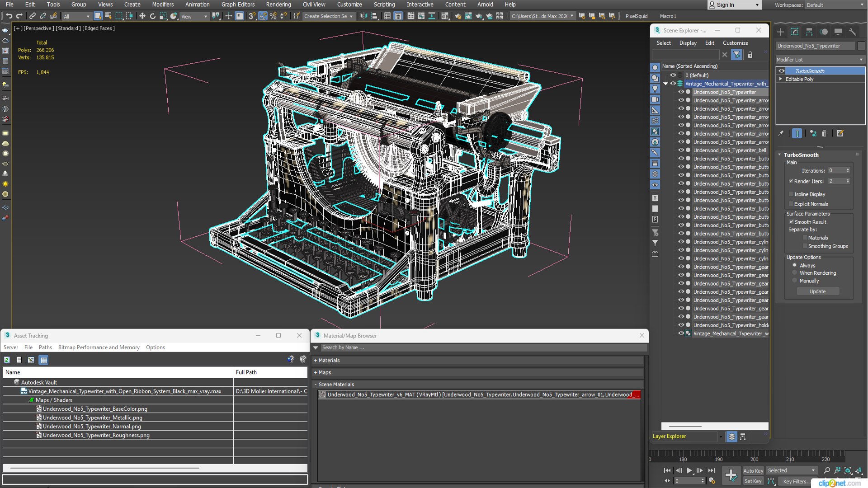
Task: Click the Undo arrow in main toolbar
Action: pyautogui.click(x=9, y=16)
